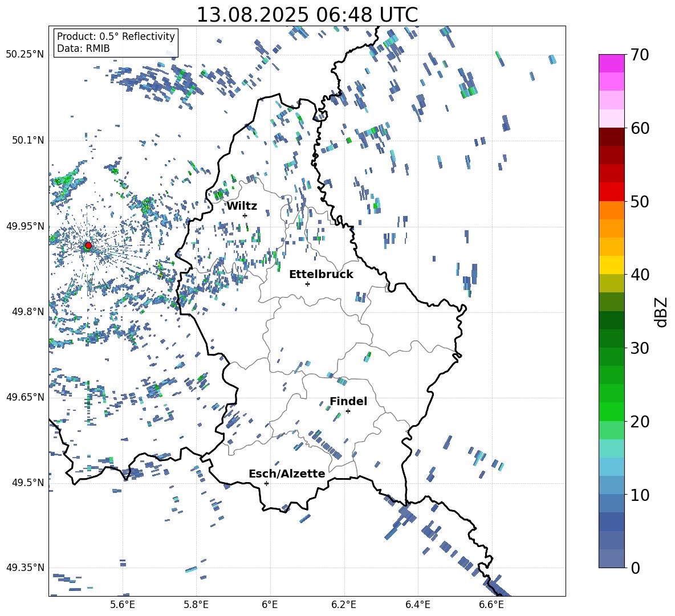Click the dark maroon 60 dBZ colorbar segment

click(611, 137)
